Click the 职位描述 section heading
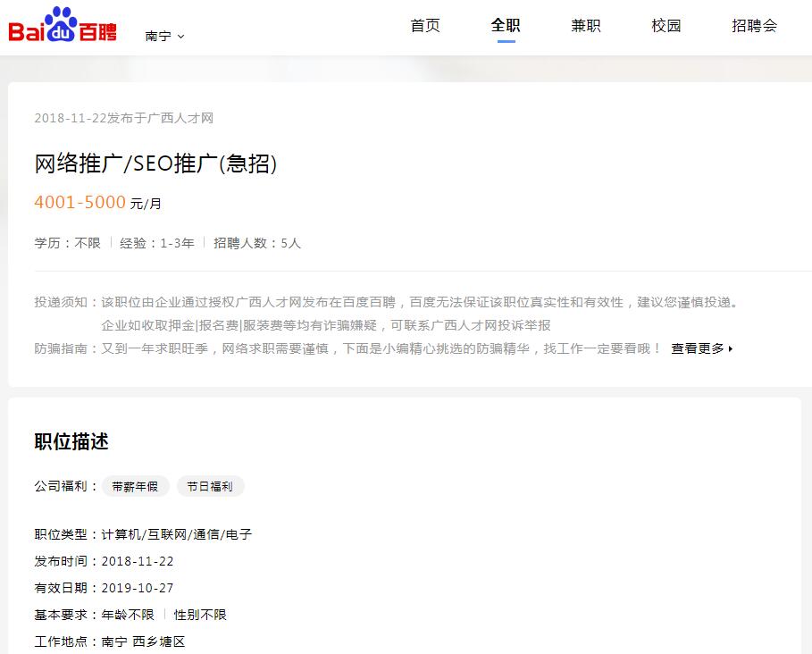 tap(71, 442)
